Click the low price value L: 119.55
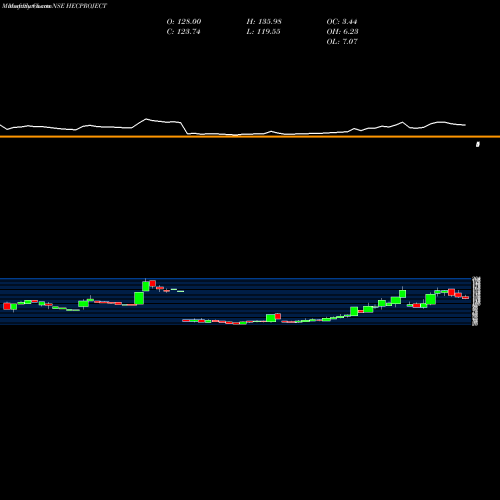The image size is (500, 500). tap(263, 32)
